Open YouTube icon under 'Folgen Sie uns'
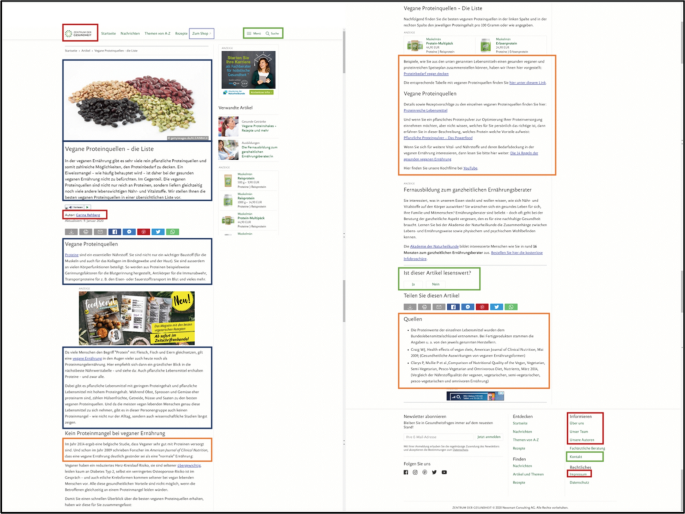685x514 pixels. [444, 472]
